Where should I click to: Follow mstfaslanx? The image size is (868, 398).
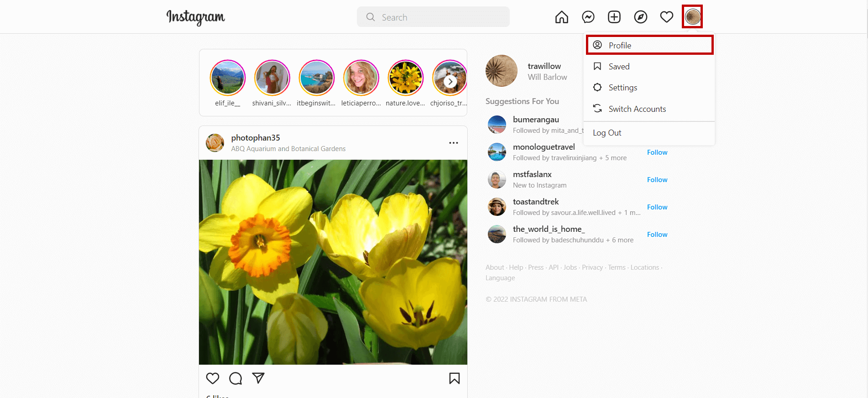tap(657, 180)
